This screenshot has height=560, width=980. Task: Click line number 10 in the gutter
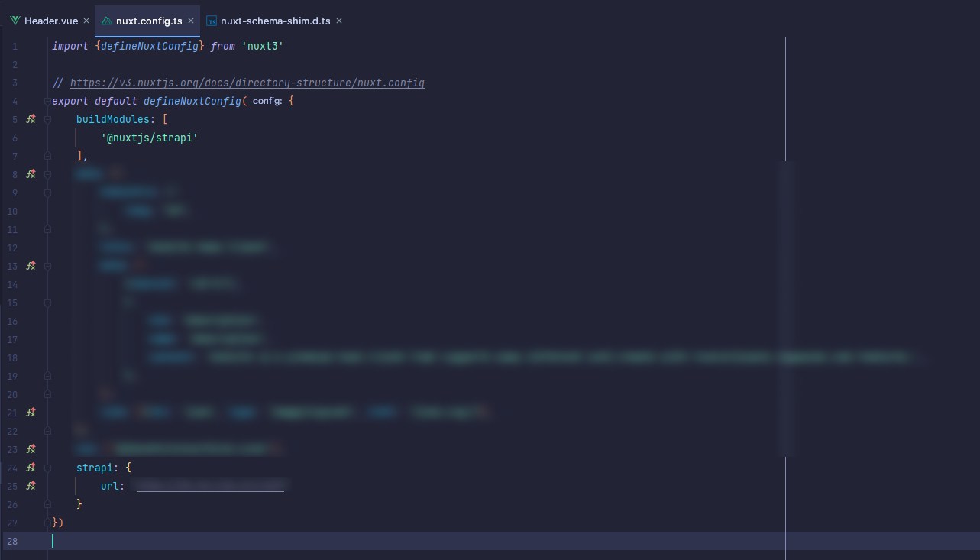click(x=14, y=211)
